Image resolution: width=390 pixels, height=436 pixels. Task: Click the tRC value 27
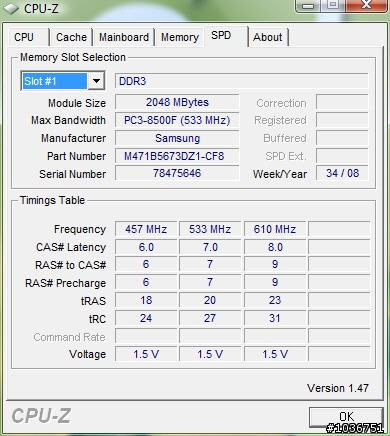[x=210, y=318]
